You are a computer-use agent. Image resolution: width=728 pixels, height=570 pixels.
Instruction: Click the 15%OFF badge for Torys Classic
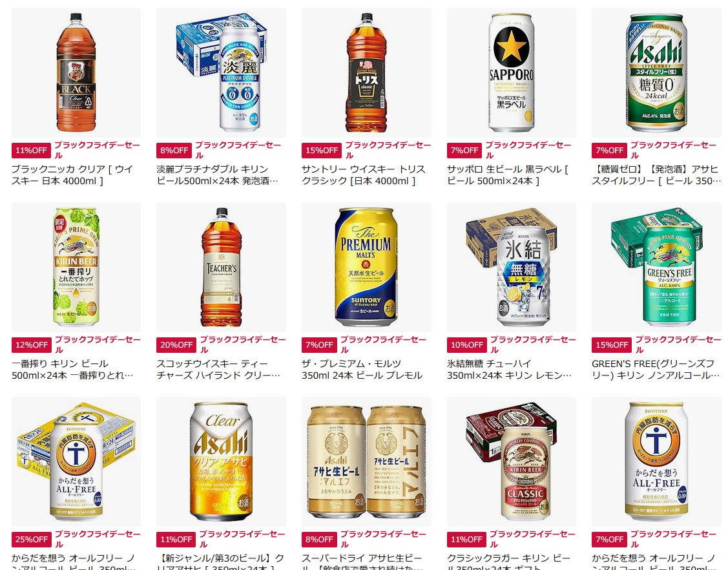pyautogui.click(x=322, y=151)
